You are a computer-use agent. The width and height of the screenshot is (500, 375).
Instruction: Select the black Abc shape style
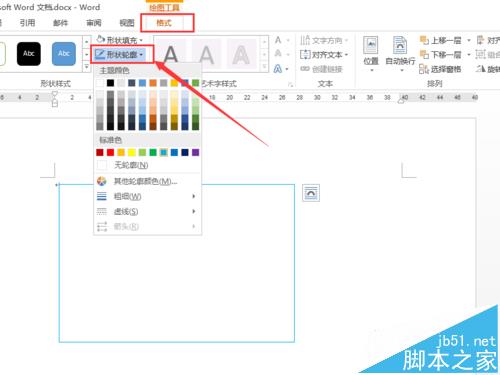(29, 54)
